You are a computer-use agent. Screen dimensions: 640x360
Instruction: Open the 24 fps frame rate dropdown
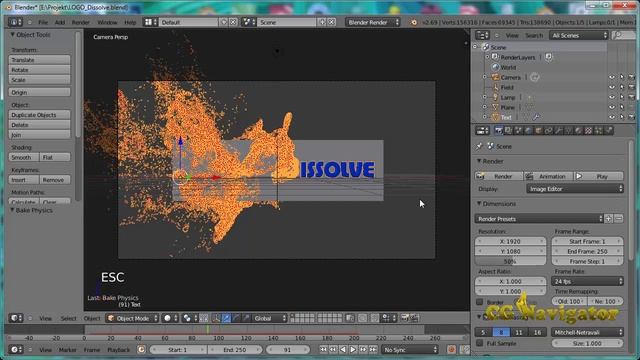pos(587,281)
